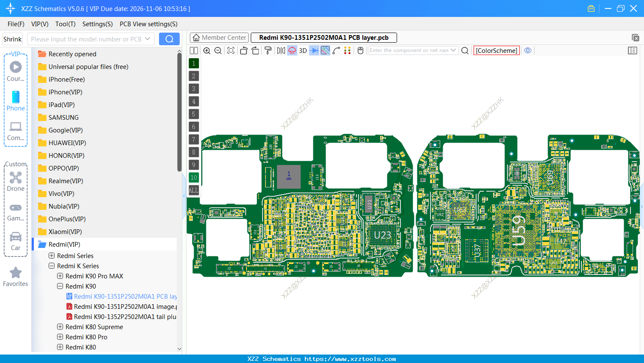
Task: Open the Member Center
Action: 219,37
